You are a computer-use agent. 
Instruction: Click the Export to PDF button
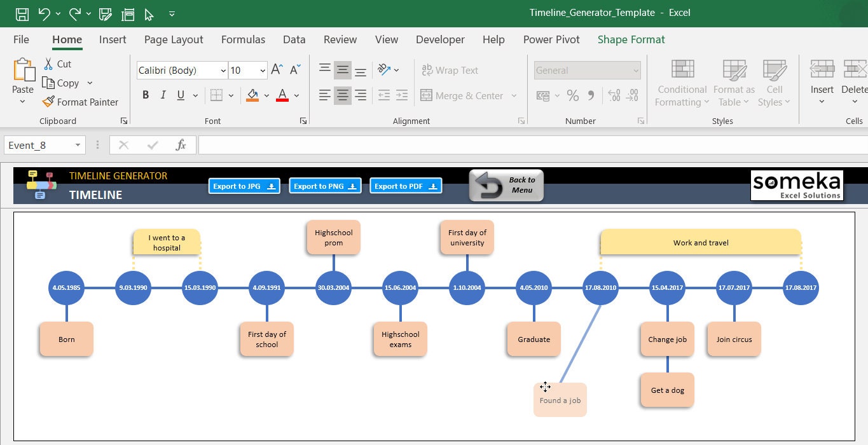(x=406, y=186)
